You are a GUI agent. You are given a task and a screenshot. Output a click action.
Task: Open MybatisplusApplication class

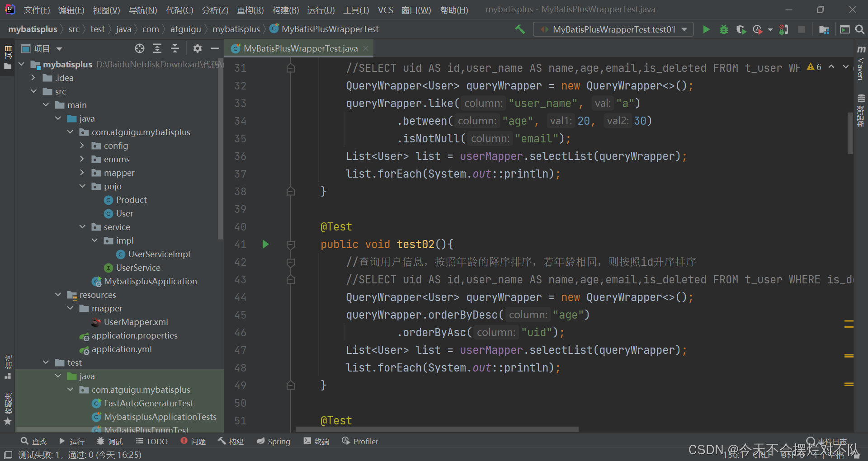[x=145, y=281]
